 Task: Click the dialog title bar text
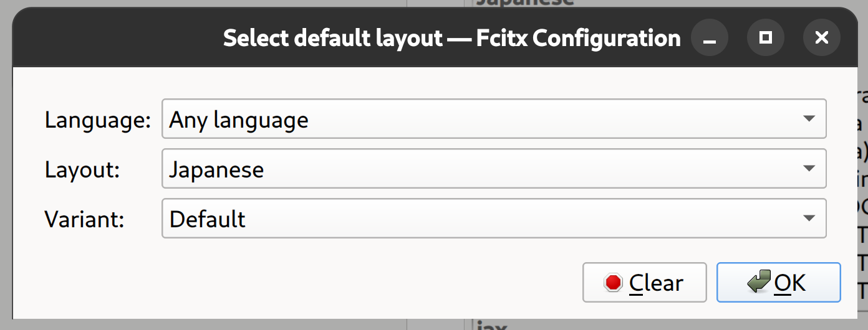coord(451,39)
